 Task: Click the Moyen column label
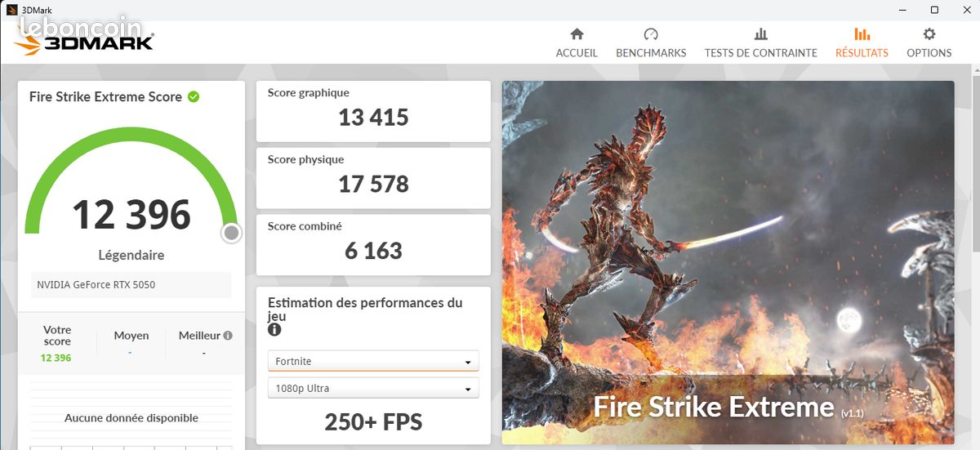131,335
